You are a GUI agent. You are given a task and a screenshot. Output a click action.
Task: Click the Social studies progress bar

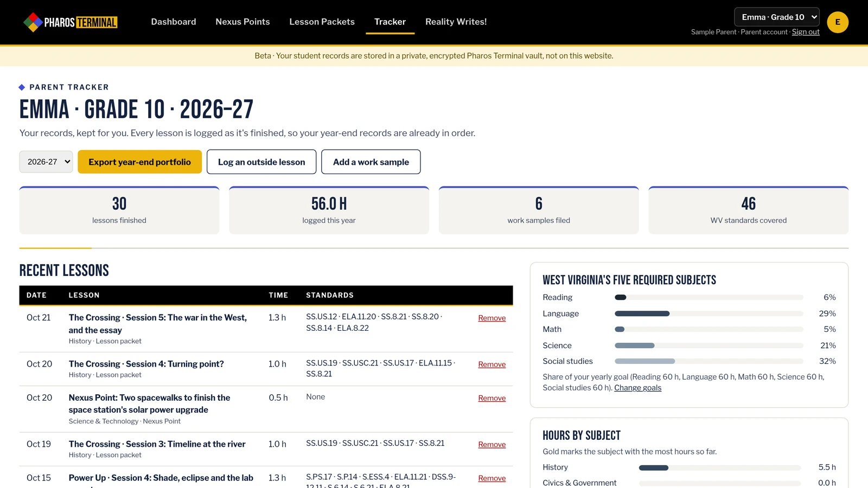(709, 361)
